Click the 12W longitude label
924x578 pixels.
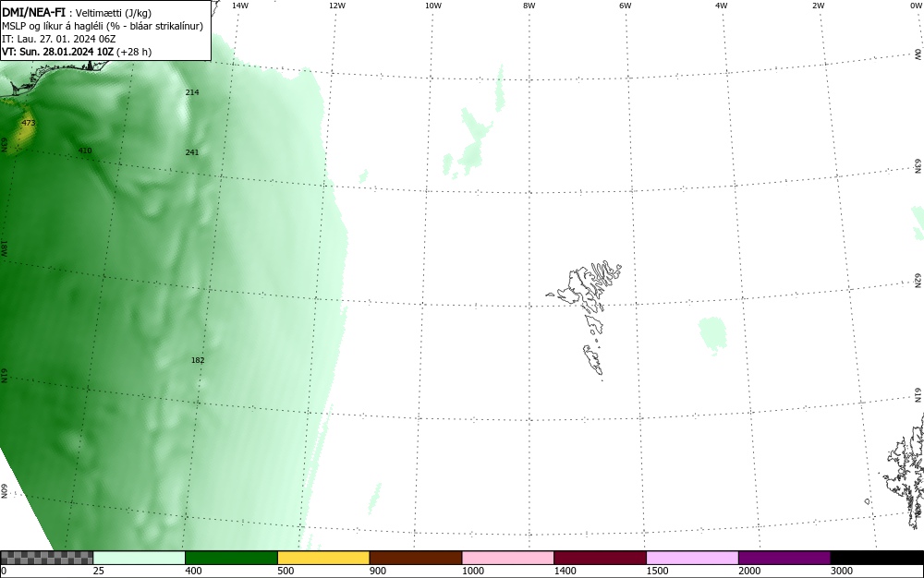coord(337,6)
